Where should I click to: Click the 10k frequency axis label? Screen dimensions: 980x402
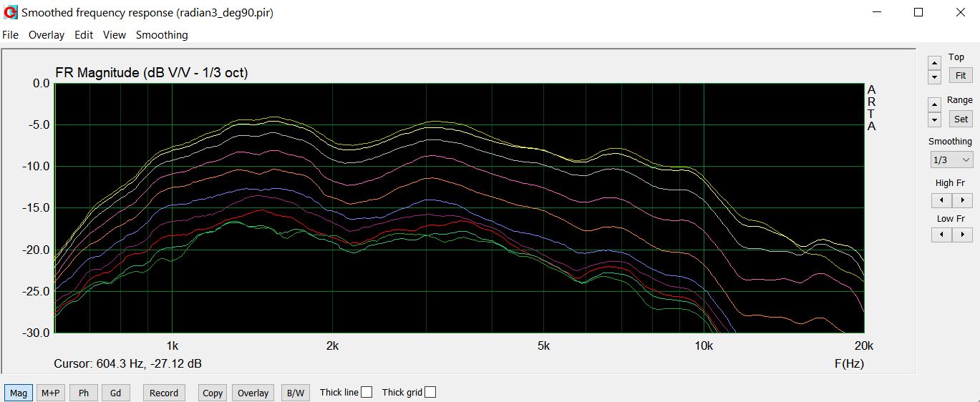click(704, 345)
